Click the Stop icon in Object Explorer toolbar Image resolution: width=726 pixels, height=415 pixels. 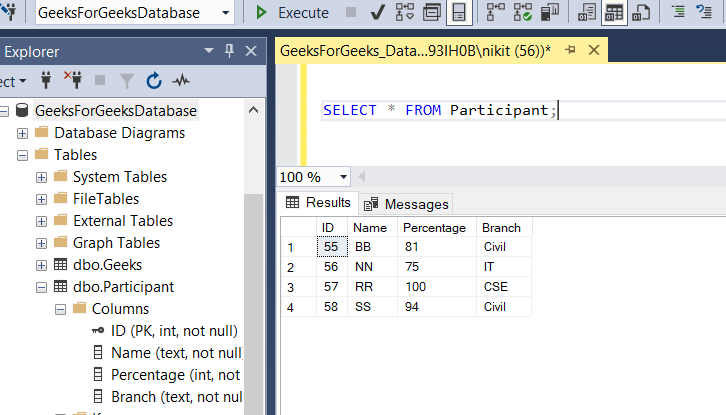[x=100, y=81]
